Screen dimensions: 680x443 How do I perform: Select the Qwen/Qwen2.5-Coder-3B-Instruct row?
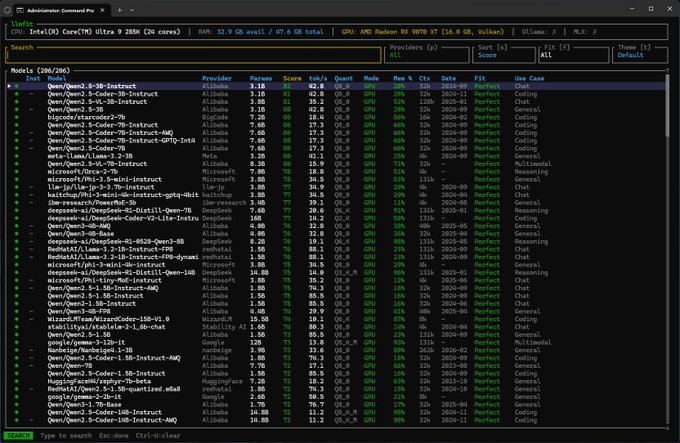(336, 94)
